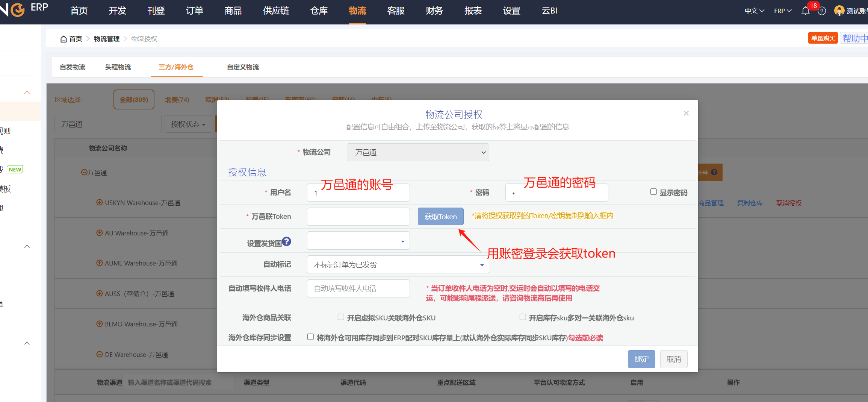Click the home icon in the breadcrumb
The height and width of the screenshot is (402, 868).
(63, 38)
